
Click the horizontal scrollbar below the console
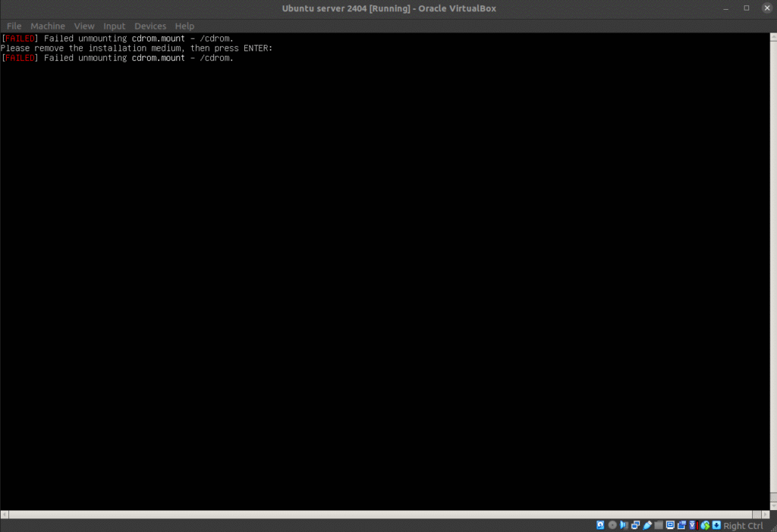pyautogui.click(x=379, y=515)
